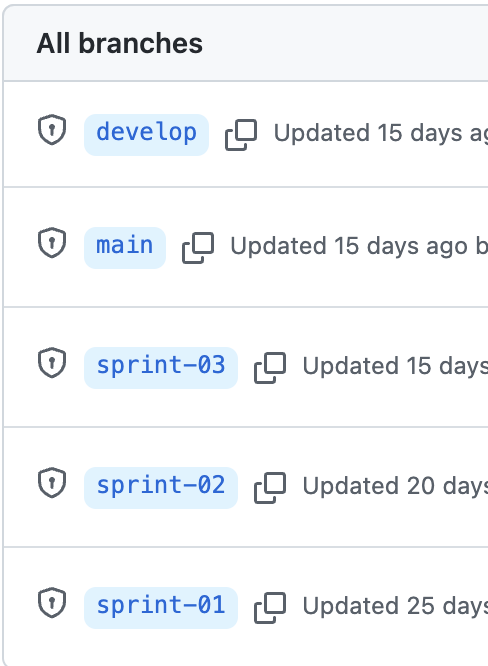Click the All branches heading
488x666 pixels.
[x=120, y=43]
